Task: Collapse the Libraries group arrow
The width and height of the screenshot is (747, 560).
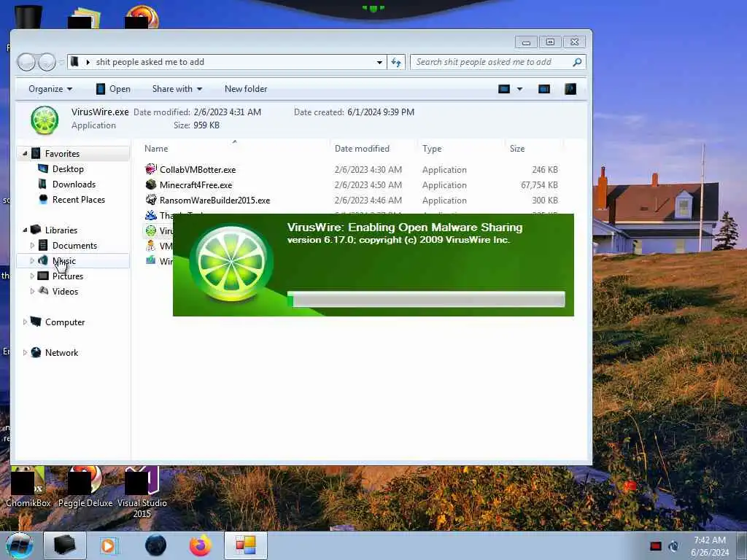Action: [25, 230]
